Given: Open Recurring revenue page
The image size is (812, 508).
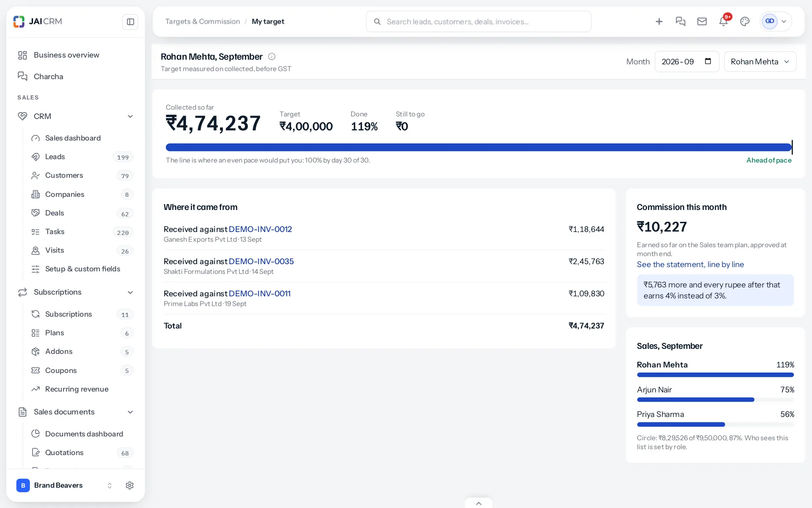Looking at the screenshot, I should (x=82, y=389).
